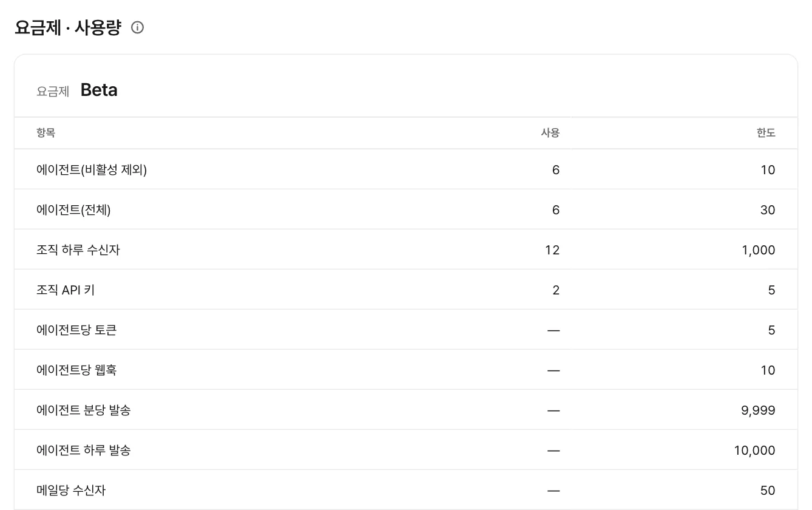The height and width of the screenshot is (510, 812).
Task: Select the 요금제 · 사용량 page heading
Action: 67,27
